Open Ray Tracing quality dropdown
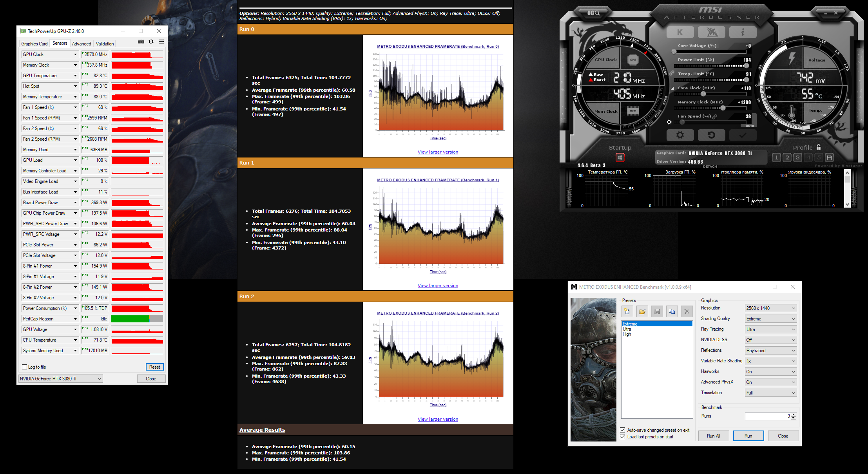This screenshot has width=868, height=474. [x=770, y=329]
